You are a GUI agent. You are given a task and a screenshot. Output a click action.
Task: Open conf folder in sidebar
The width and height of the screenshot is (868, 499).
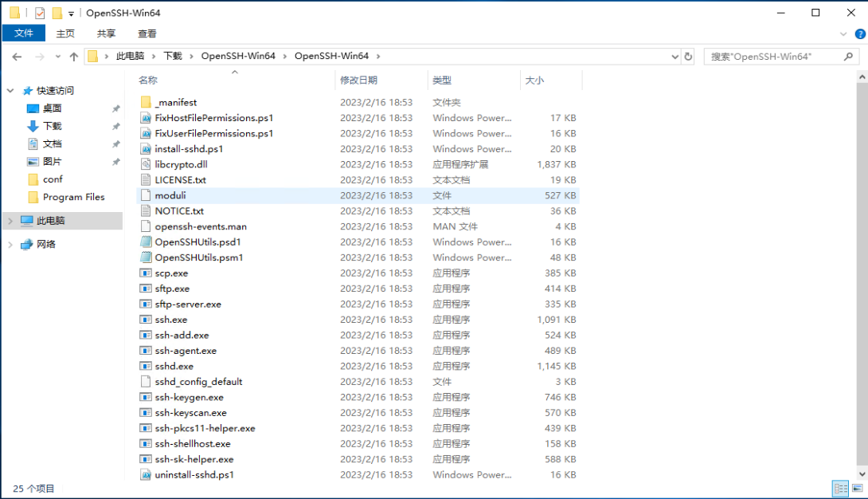point(53,179)
